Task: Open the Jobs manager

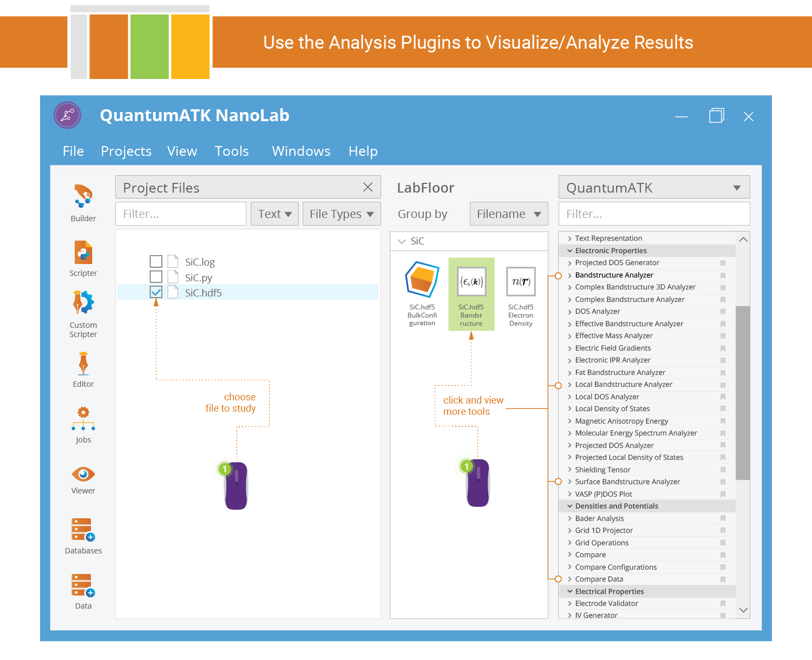Action: tap(83, 425)
